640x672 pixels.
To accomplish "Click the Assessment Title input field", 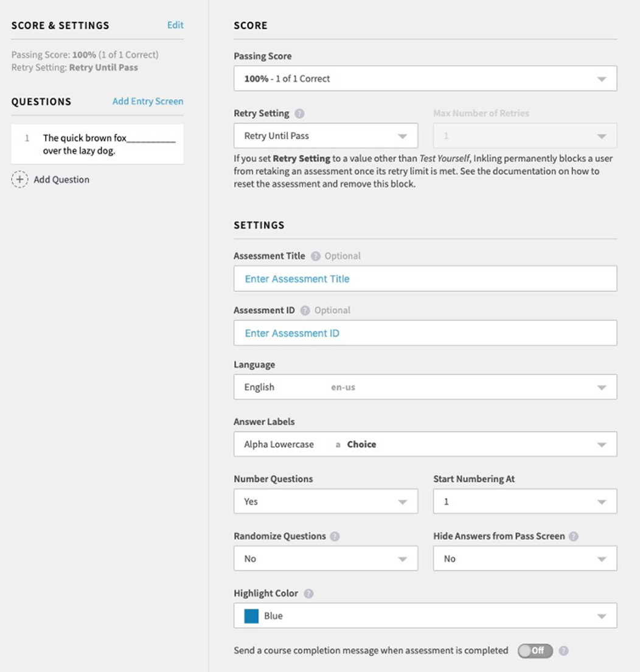I will click(425, 279).
